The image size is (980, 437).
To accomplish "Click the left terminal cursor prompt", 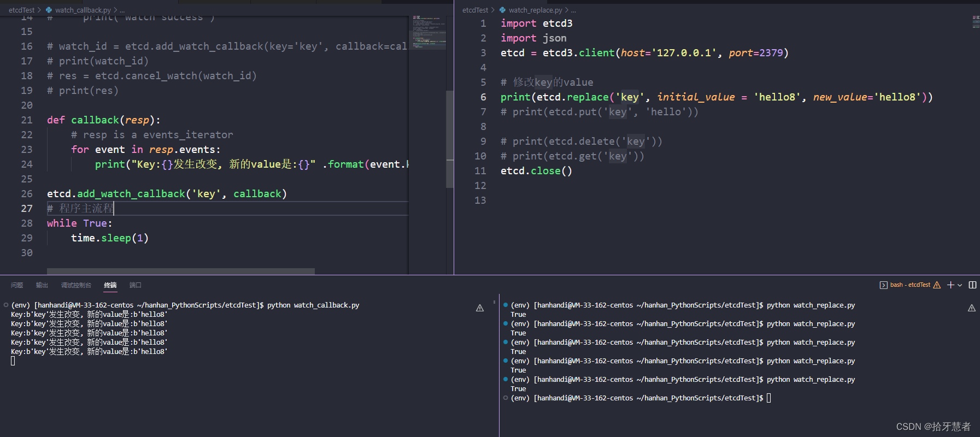I will [13, 361].
